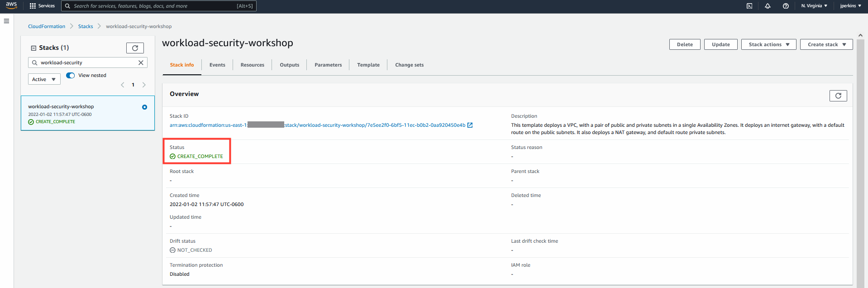Image resolution: width=868 pixels, height=288 pixels.
Task: Refresh the Overview panel
Action: coord(838,96)
